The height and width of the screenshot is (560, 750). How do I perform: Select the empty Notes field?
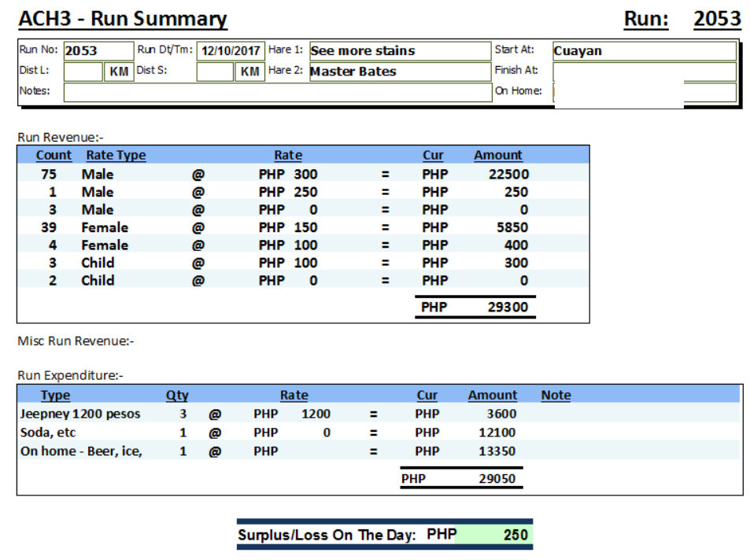(276, 92)
